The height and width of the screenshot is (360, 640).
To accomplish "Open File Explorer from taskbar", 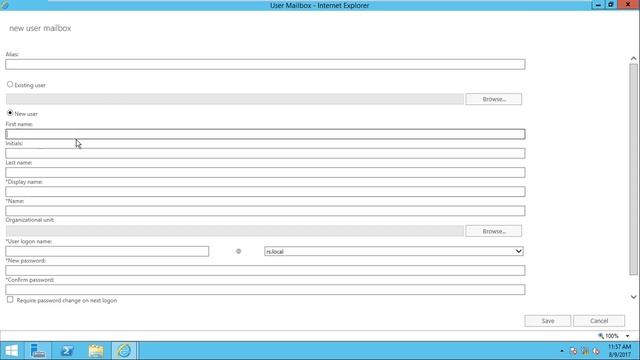I will [96, 351].
